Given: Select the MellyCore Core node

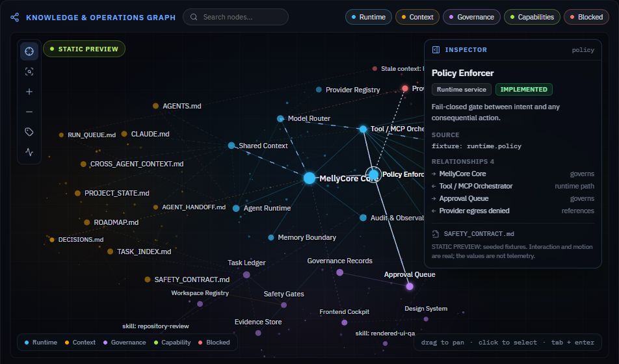Looking at the screenshot, I should 309,178.
